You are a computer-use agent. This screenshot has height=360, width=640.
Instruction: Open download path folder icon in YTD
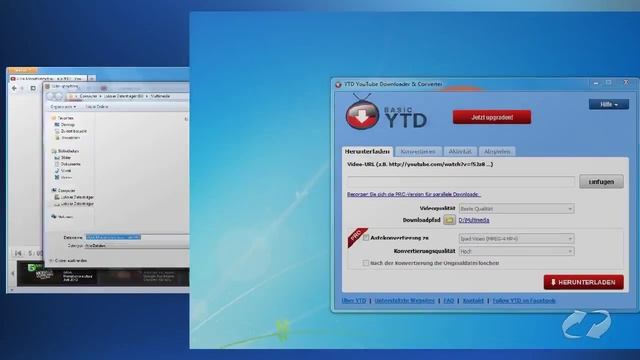449,220
